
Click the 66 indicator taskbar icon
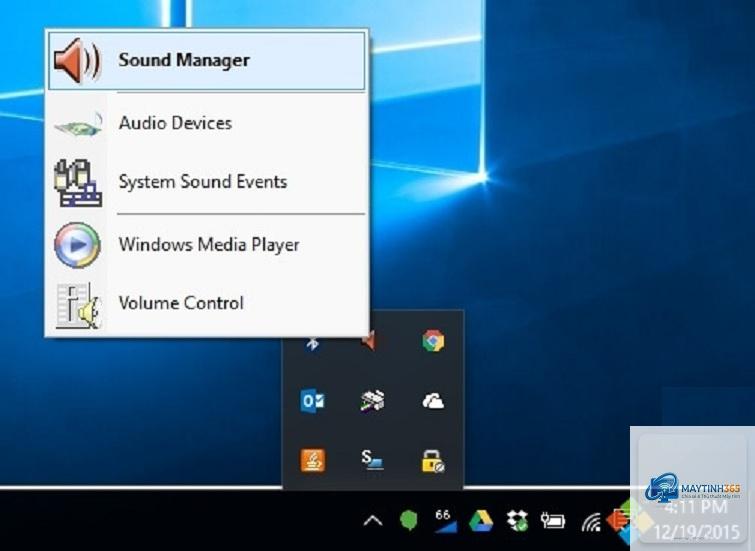(x=445, y=521)
